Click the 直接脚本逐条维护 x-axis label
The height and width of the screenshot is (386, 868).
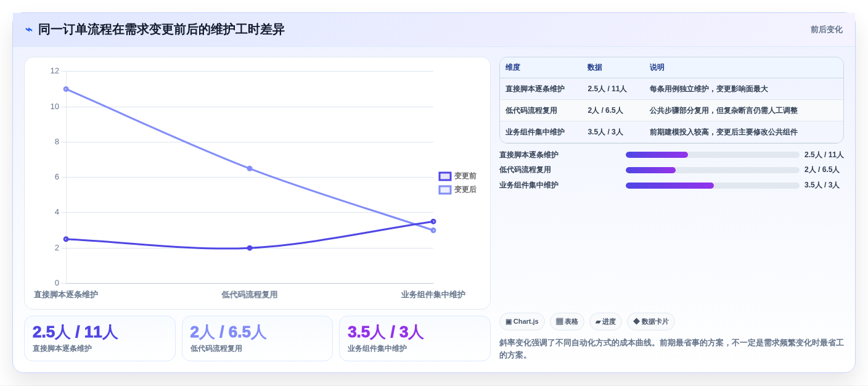point(66,295)
